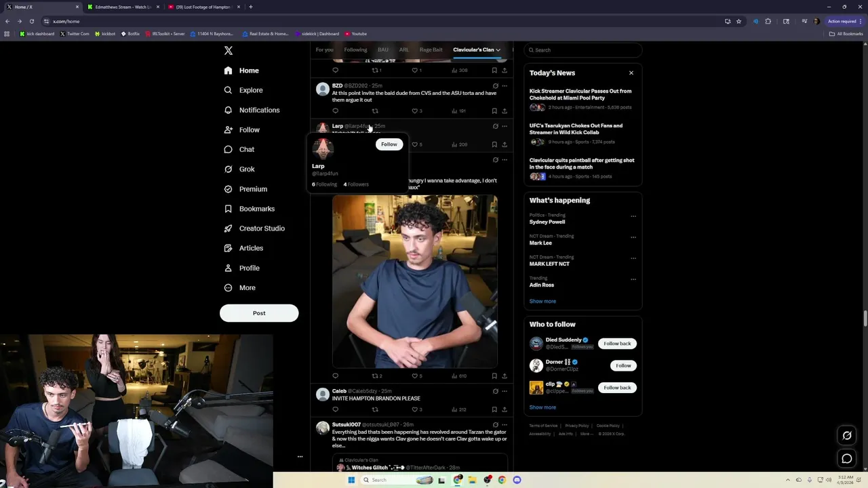This screenshot has height=488, width=868.
Task: Open the floating chat messages button
Action: [x=847, y=459]
